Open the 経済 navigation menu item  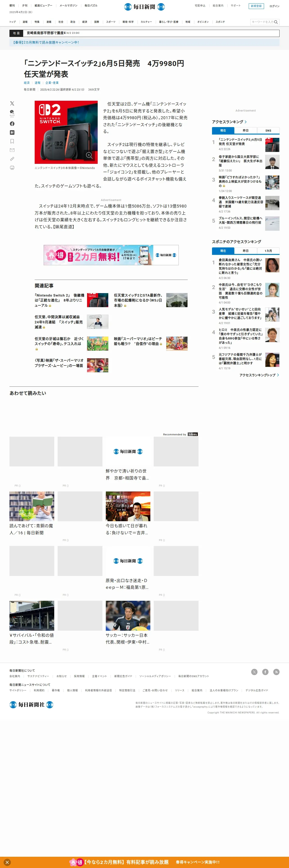[x=85, y=22]
